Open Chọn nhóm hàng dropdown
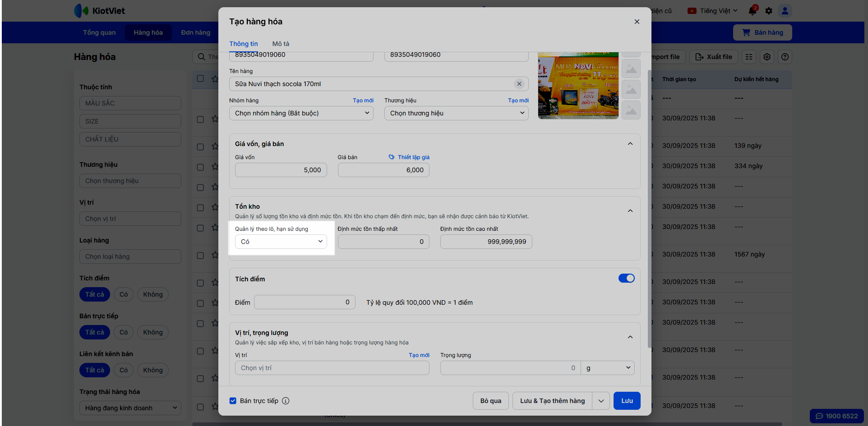This screenshot has height=426, width=868. 301,113
